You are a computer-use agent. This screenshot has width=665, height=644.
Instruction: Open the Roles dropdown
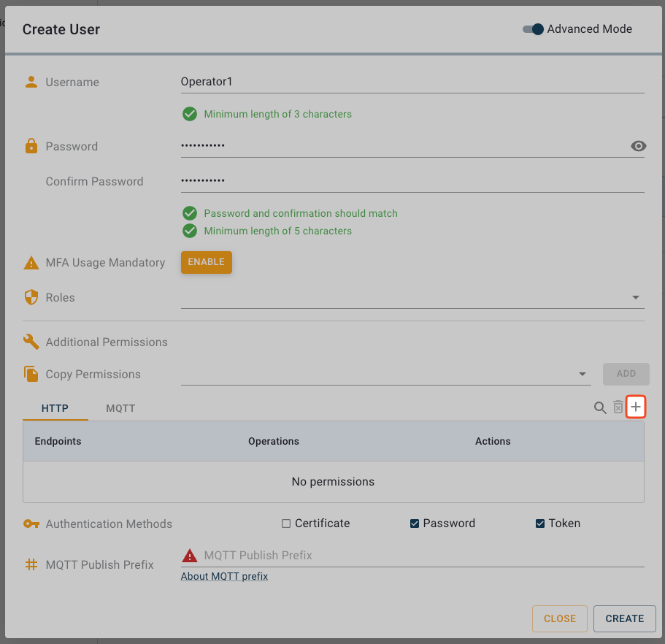click(635, 297)
